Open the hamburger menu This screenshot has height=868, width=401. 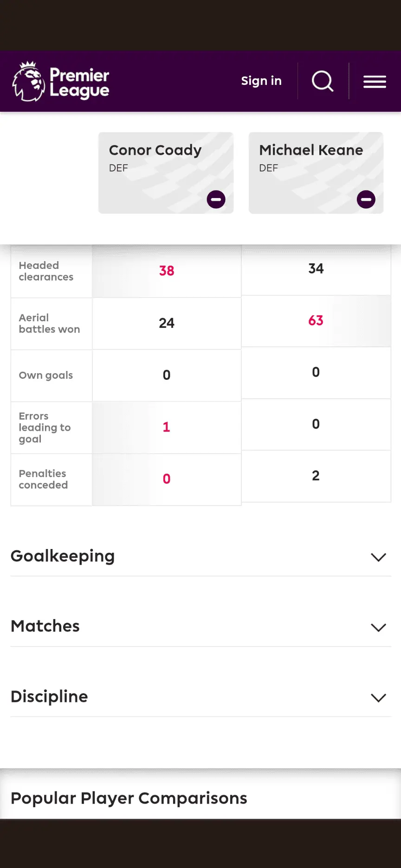coord(375,82)
